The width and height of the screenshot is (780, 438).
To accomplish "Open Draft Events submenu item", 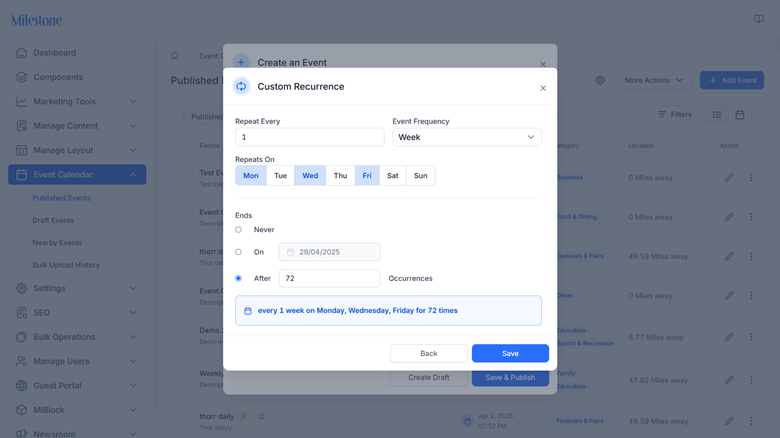I will (x=53, y=220).
